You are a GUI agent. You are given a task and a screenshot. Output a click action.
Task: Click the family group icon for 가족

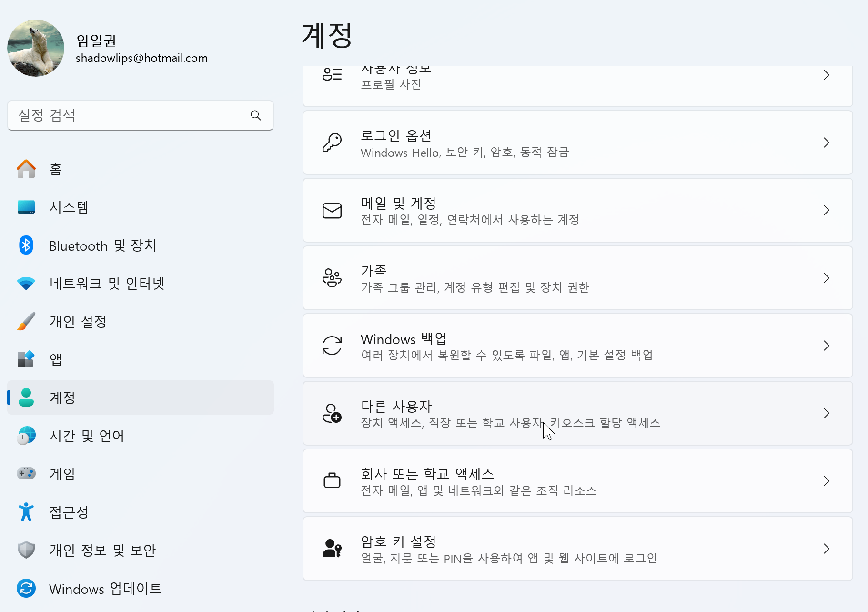(x=332, y=278)
